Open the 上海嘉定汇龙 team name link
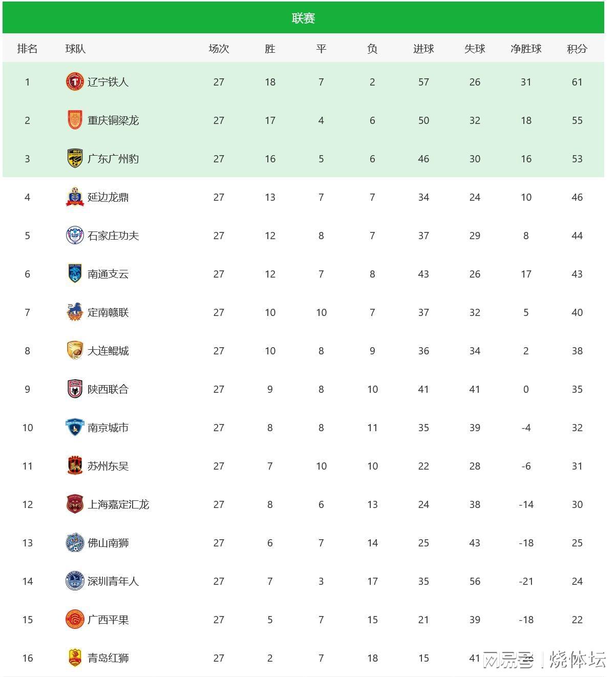616x677 pixels. (118, 504)
